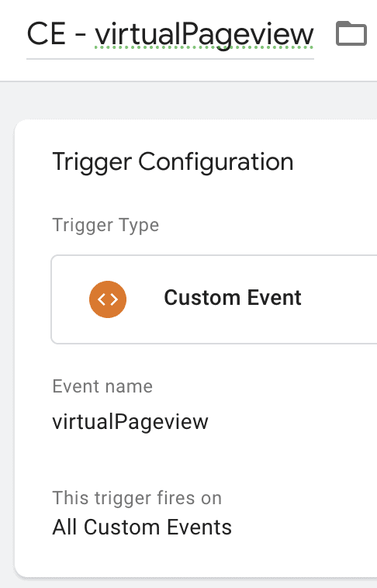Click the Trigger Configuration heading
Image resolution: width=377 pixels, height=588 pixels.
click(173, 162)
